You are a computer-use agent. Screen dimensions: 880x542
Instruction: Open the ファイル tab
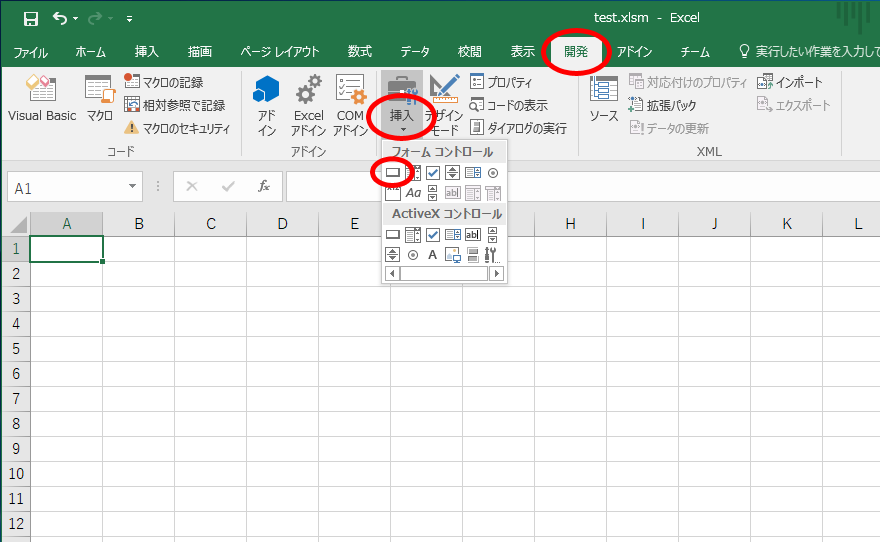point(31,52)
